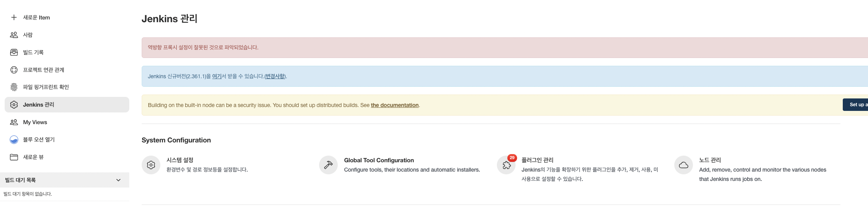Image resolution: width=868 pixels, height=207 pixels.
Task: Click the Jenkins 관리 page heading
Action: (x=170, y=19)
